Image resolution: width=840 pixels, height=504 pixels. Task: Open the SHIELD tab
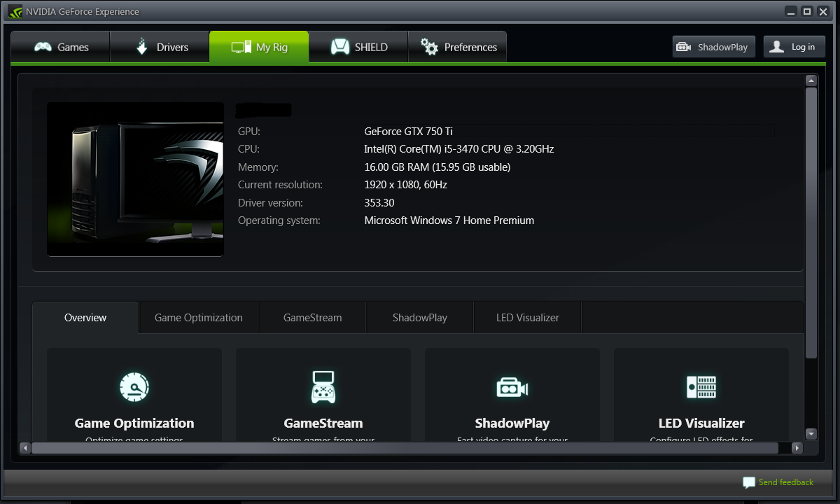pyautogui.click(x=358, y=47)
